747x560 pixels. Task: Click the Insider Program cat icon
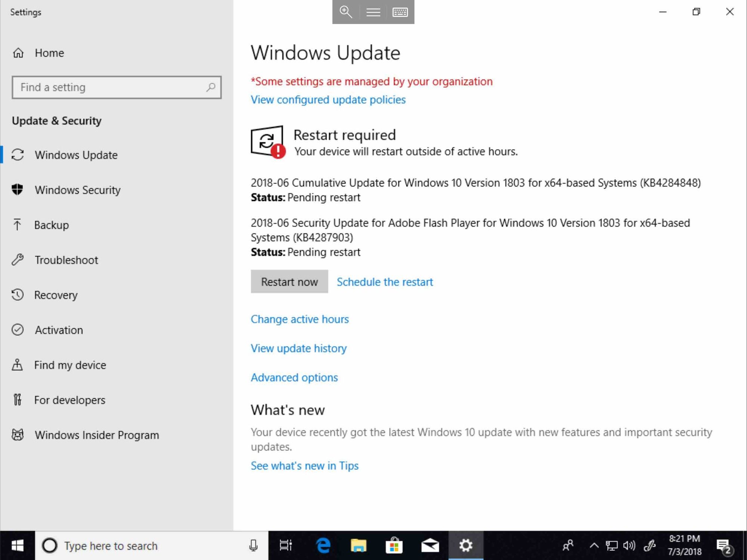(x=18, y=434)
